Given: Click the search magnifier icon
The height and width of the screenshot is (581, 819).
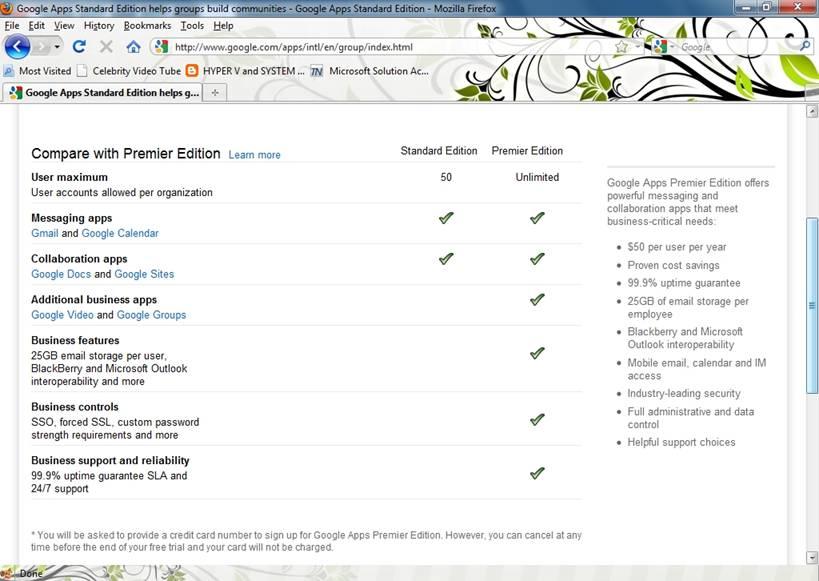Looking at the screenshot, I should 805,47.
